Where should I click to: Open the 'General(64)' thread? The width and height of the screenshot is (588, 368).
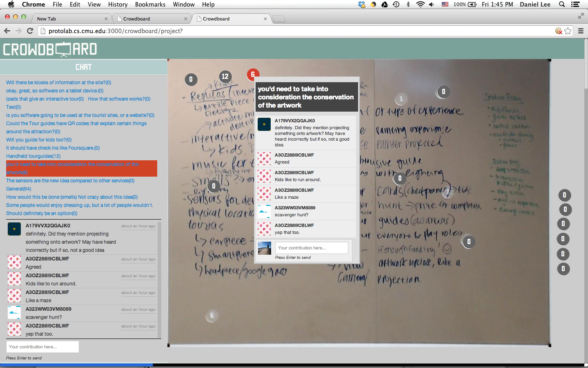(18, 189)
